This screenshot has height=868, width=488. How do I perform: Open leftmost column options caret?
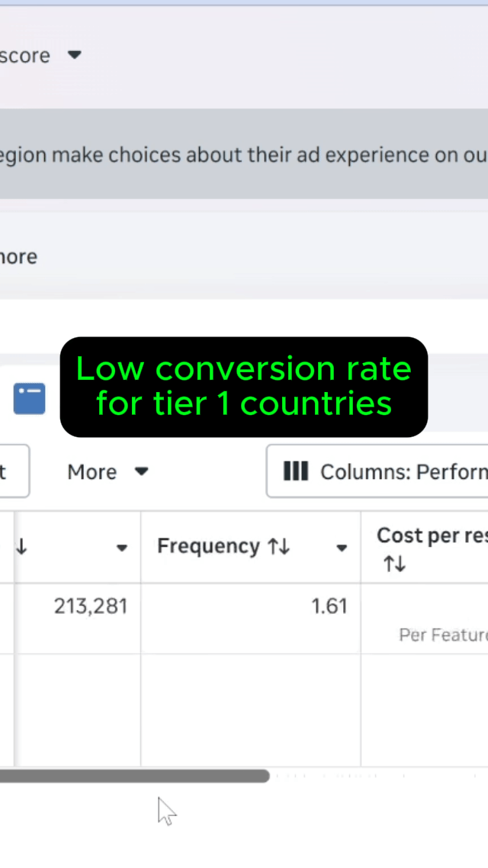[121, 548]
